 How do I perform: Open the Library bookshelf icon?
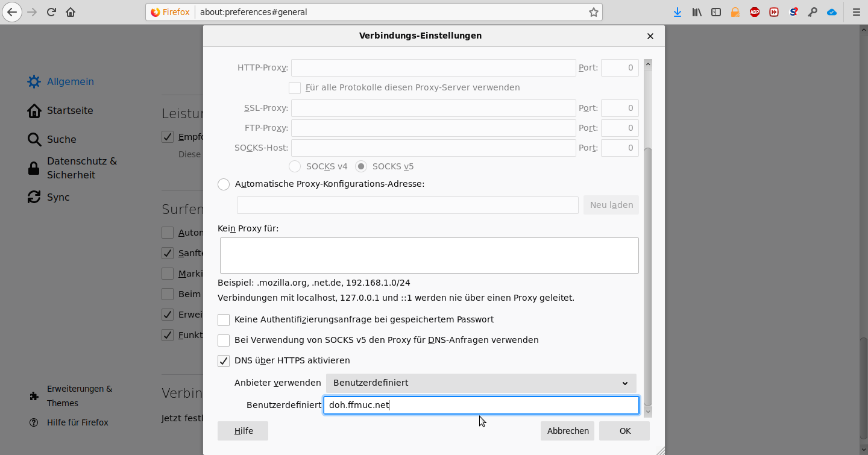pyautogui.click(x=697, y=12)
